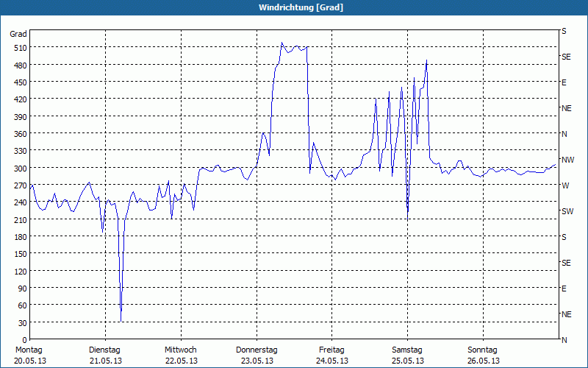Select the 510 value on the degree axis
The width and height of the screenshot is (588, 368).
point(21,48)
